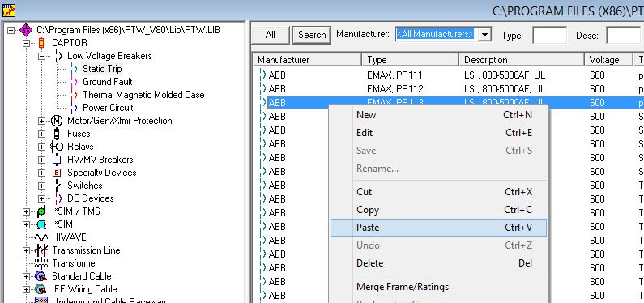Click the Motor/Gen/Xfmr Protection icon
Image resolution: width=644 pixels, height=303 pixels.
tap(56, 121)
